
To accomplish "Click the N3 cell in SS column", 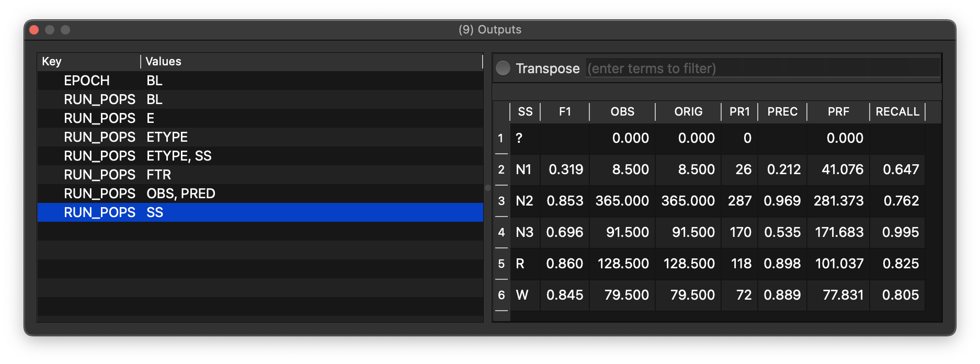I will click(525, 232).
